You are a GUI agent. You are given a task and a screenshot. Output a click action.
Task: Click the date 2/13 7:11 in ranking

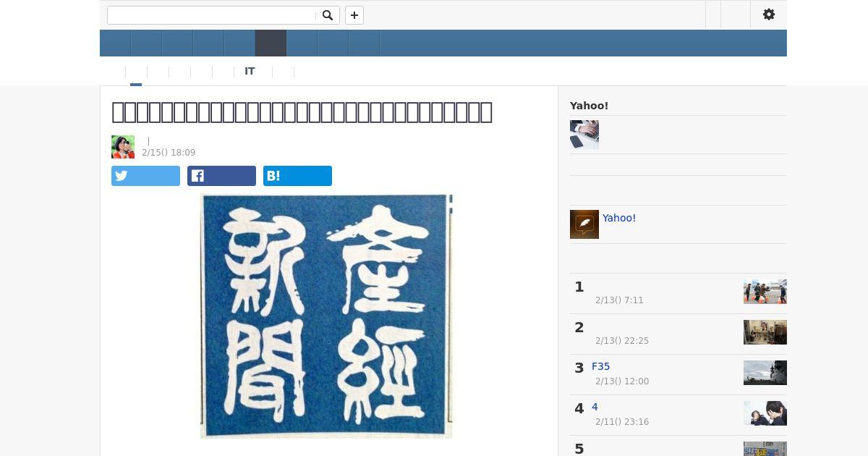619,300
